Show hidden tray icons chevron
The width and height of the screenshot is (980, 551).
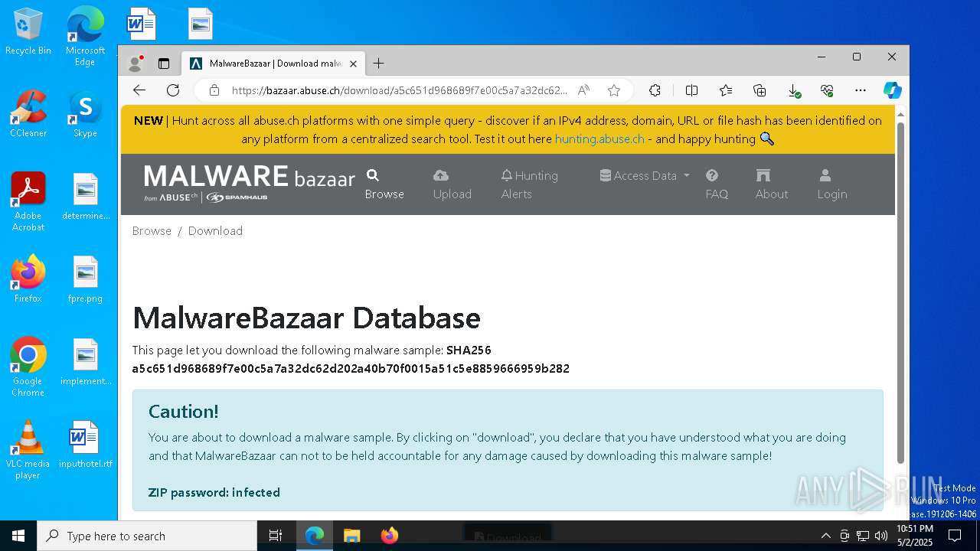coord(825,536)
